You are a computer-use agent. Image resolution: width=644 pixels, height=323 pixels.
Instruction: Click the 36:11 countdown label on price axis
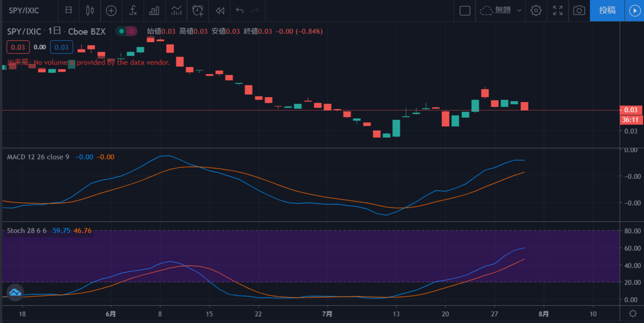coord(631,120)
